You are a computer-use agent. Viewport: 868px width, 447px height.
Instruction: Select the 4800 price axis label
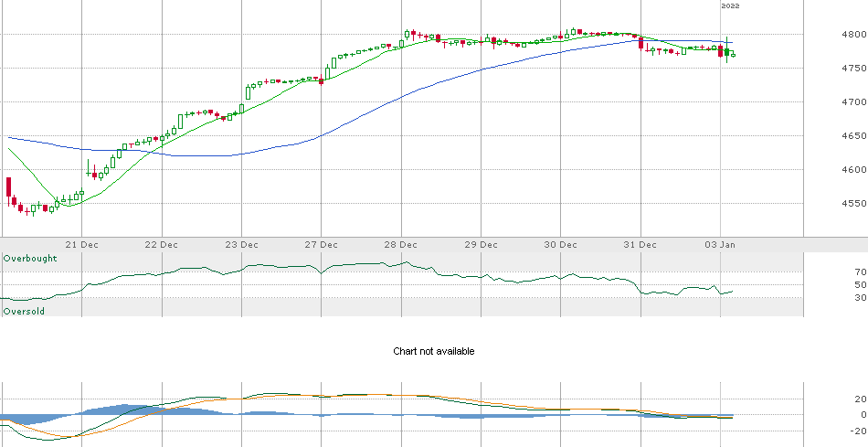[853, 35]
